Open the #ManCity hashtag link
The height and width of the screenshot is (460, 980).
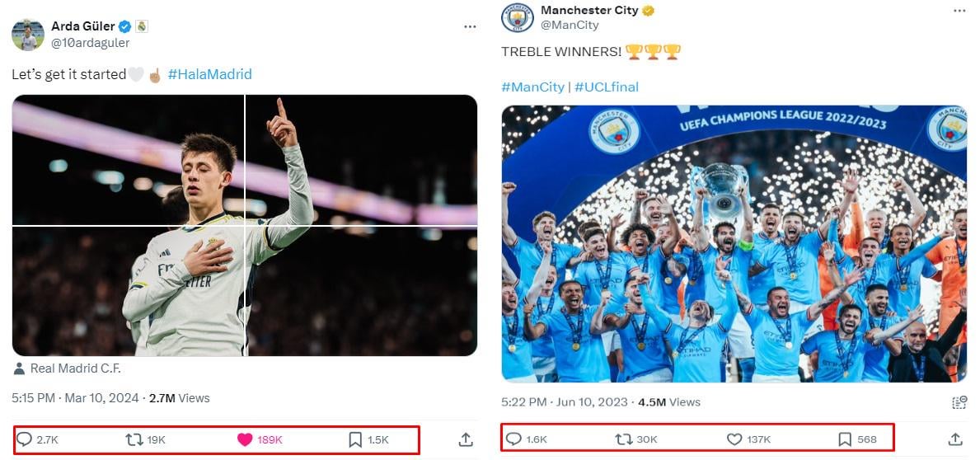tap(532, 87)
